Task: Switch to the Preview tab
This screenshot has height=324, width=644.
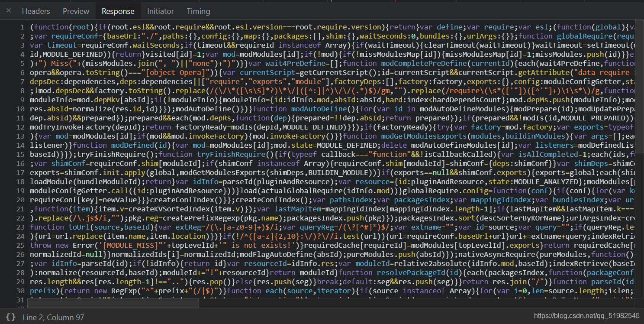Action: click(76, 11)
